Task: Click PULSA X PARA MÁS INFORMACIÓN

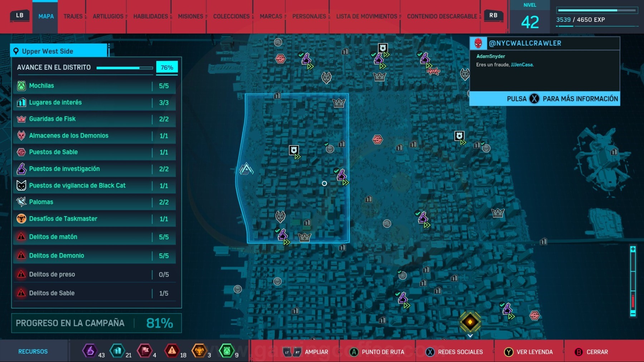Action: click(545, 99)
